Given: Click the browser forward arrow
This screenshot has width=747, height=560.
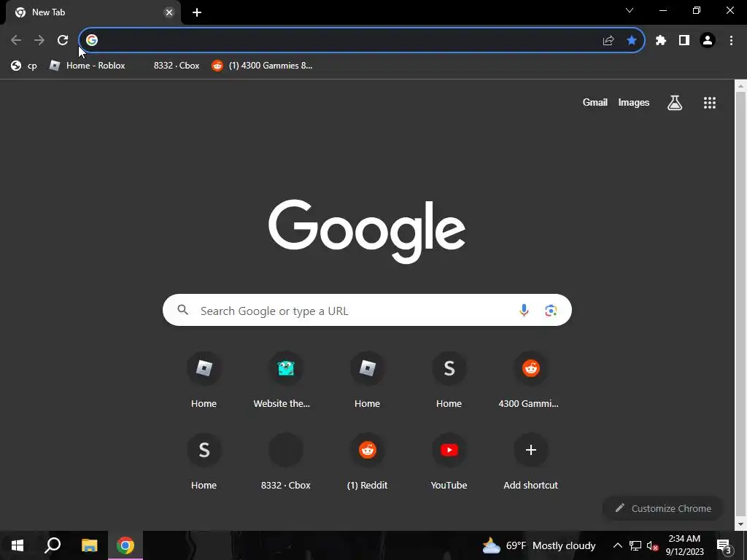Looking at the screenshot, I should [39, 40].
